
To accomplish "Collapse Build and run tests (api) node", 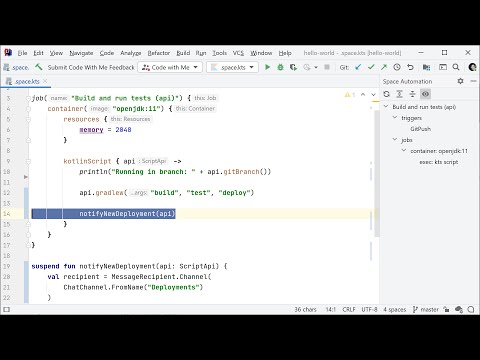I will (x=386, y=107).
